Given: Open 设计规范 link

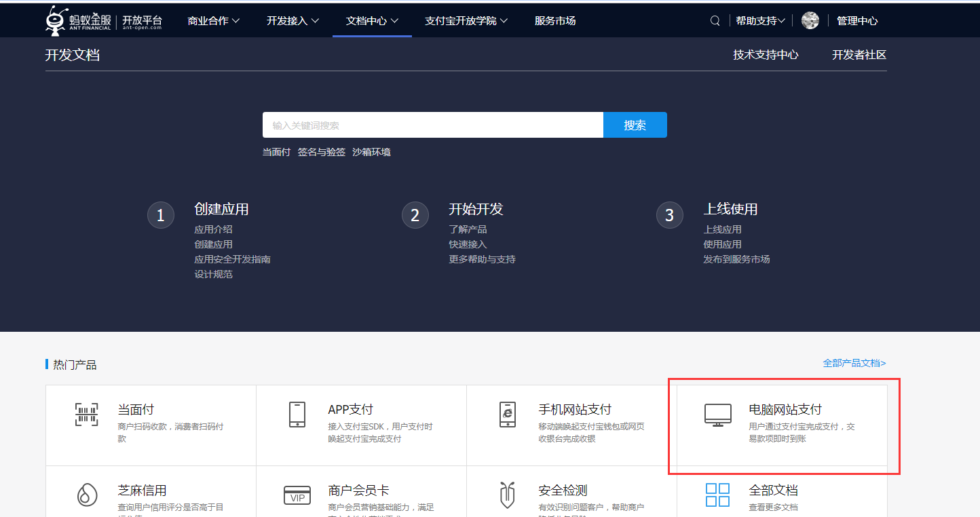Looking at the screenshot, I should tap(213, 274).
